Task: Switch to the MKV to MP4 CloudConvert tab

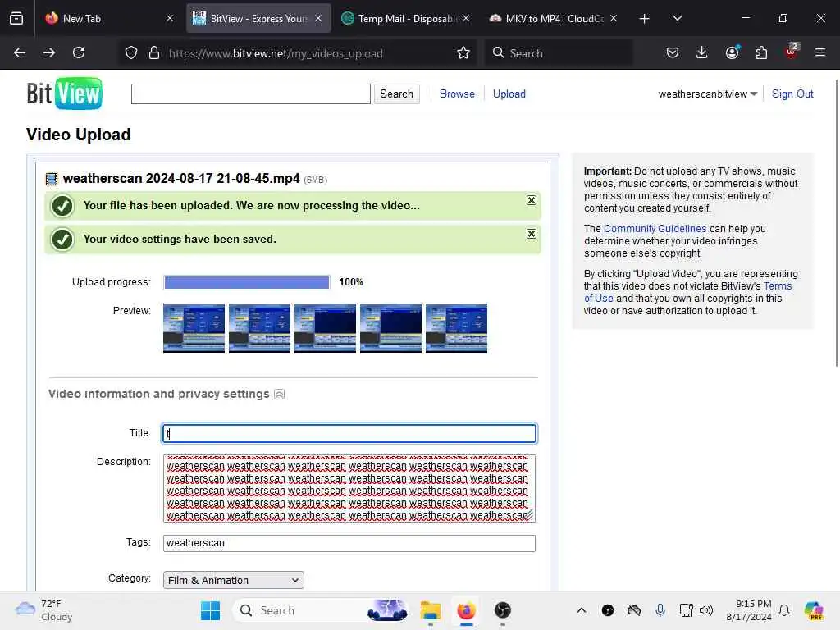Action: [555, 19]
